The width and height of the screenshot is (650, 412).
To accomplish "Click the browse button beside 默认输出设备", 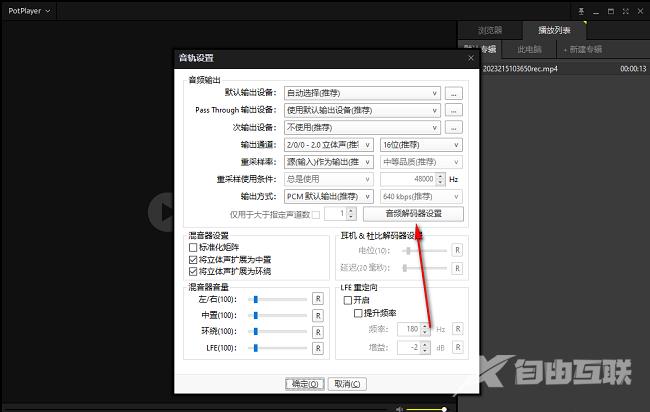I will 454,93.
